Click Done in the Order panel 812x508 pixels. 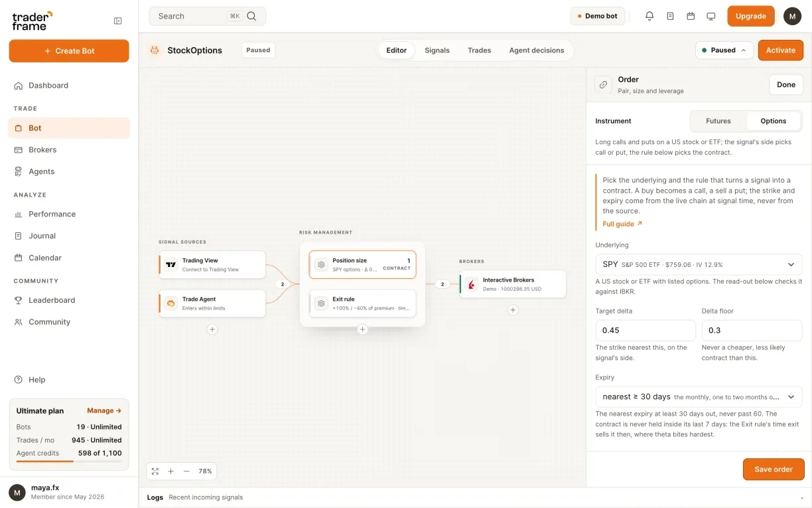786,84
